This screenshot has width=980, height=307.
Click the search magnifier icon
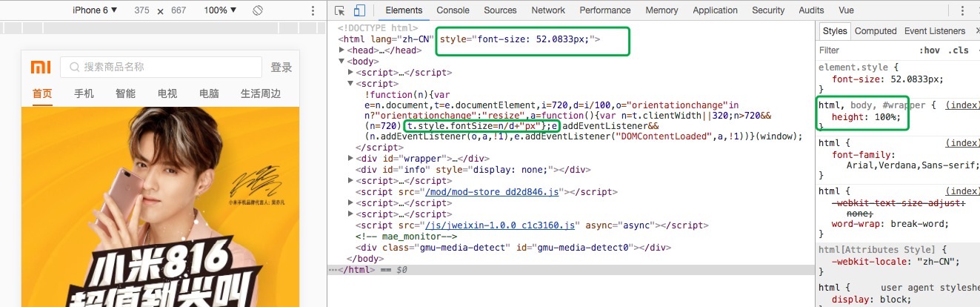74,67
